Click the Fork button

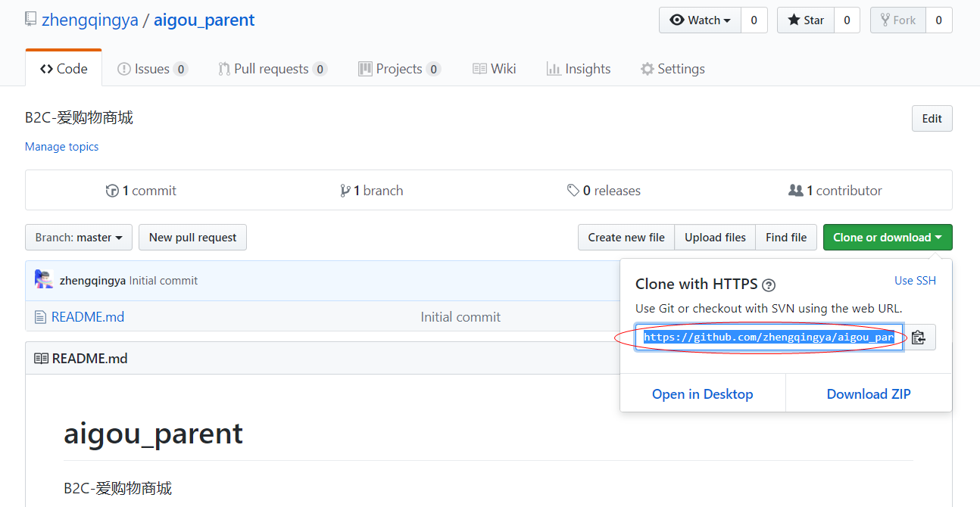897,20
